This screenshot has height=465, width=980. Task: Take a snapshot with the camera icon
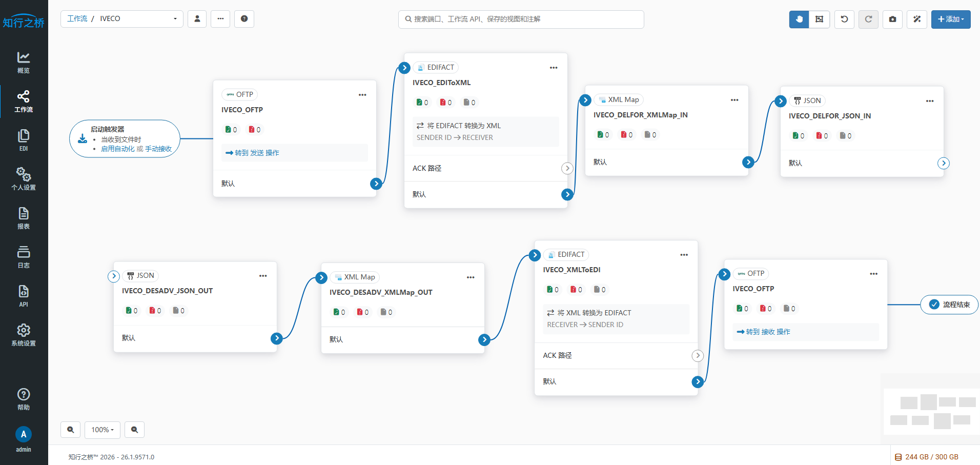pyautogui.click(x=892, y=19)
